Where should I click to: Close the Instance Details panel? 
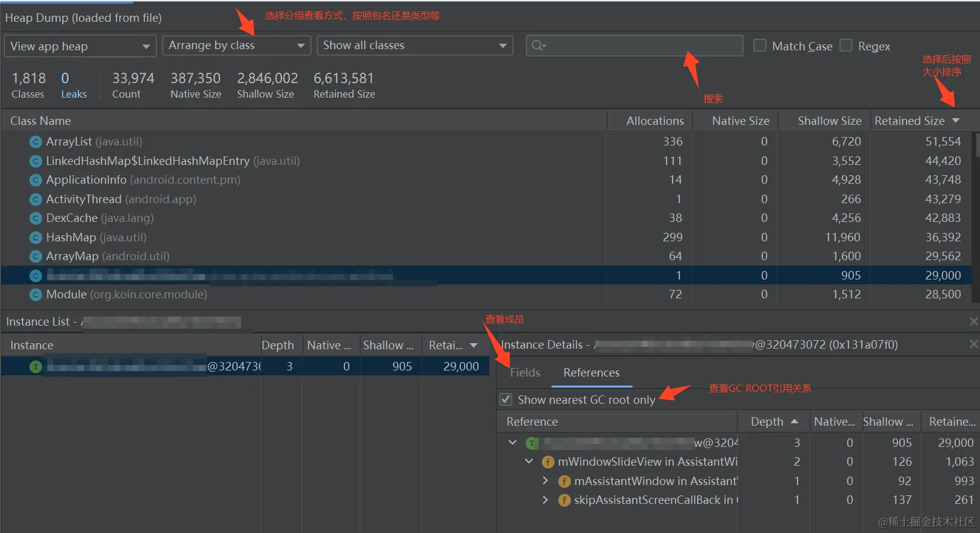point(973,344)
